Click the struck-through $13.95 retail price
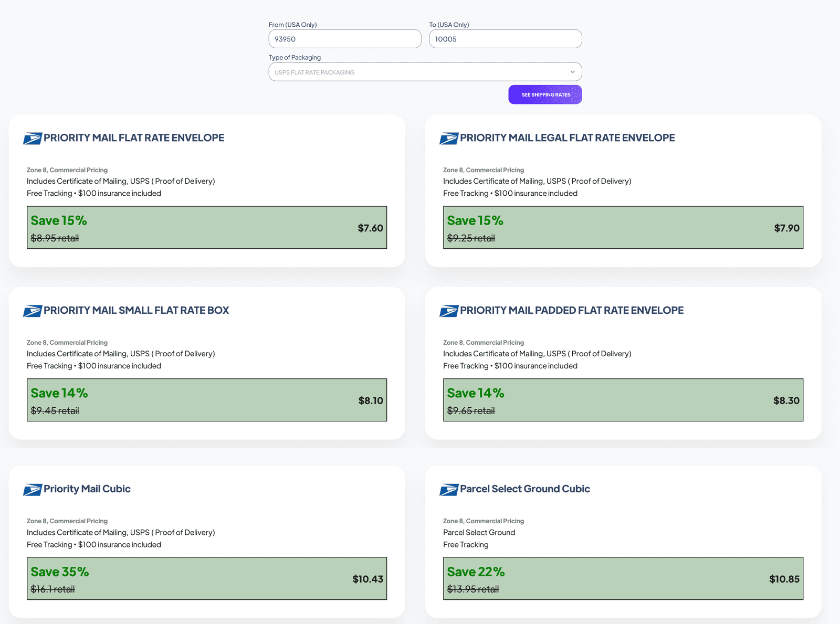The height and width of the screenshot is (624, 840). [x=473, y=589]
